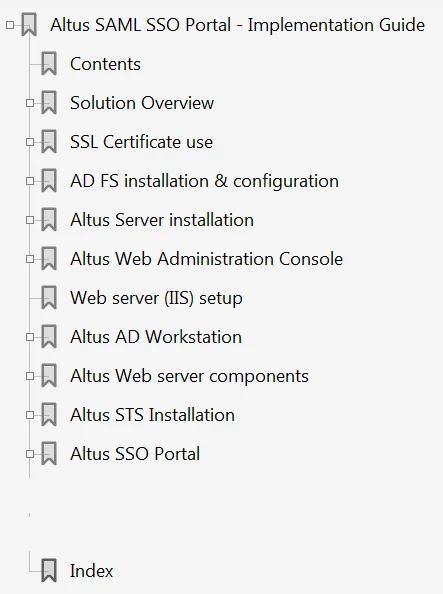Open the Contents bookmark

pyautogui.click(x=105, y=64)
